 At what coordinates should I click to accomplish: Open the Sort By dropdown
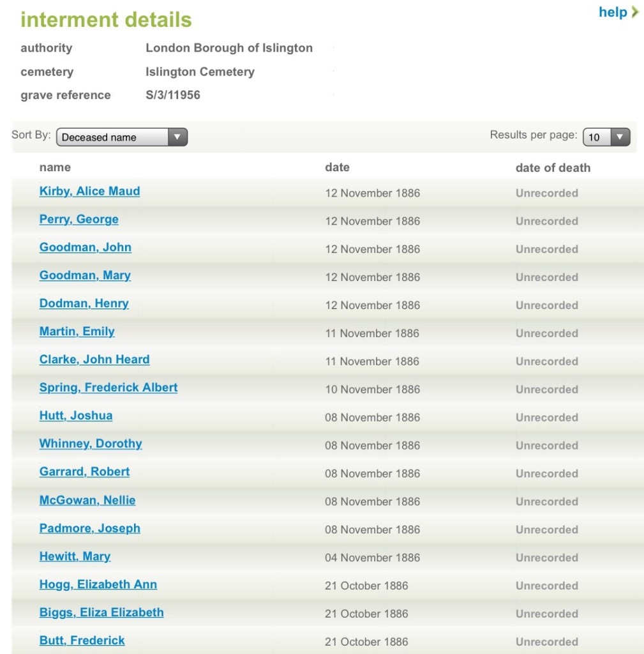(x=122, y=137)
